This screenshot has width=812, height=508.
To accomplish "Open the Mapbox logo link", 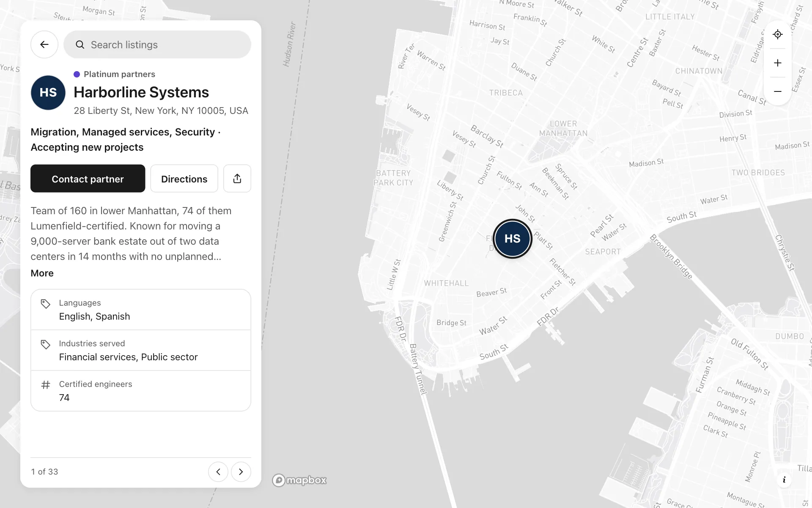I will point(299,480).
